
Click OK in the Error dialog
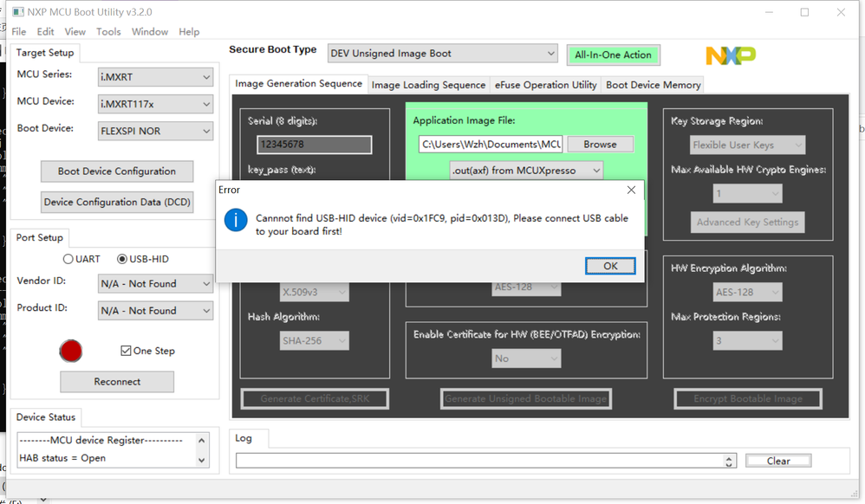[x=610, y=266]
